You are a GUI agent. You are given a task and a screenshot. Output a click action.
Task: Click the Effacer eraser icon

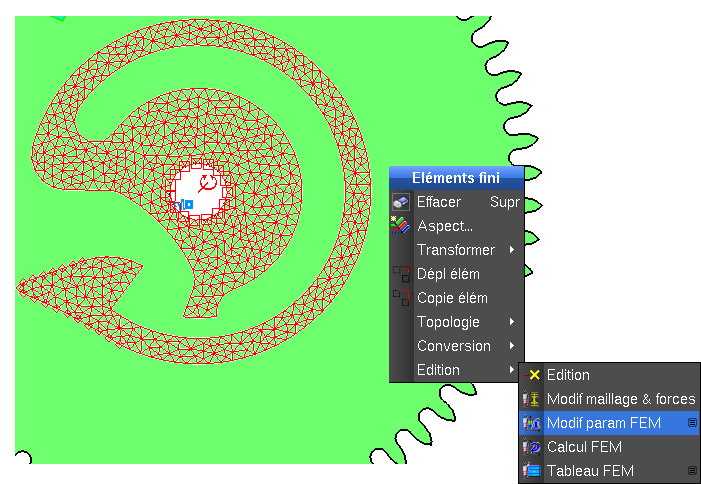[401, 202]
